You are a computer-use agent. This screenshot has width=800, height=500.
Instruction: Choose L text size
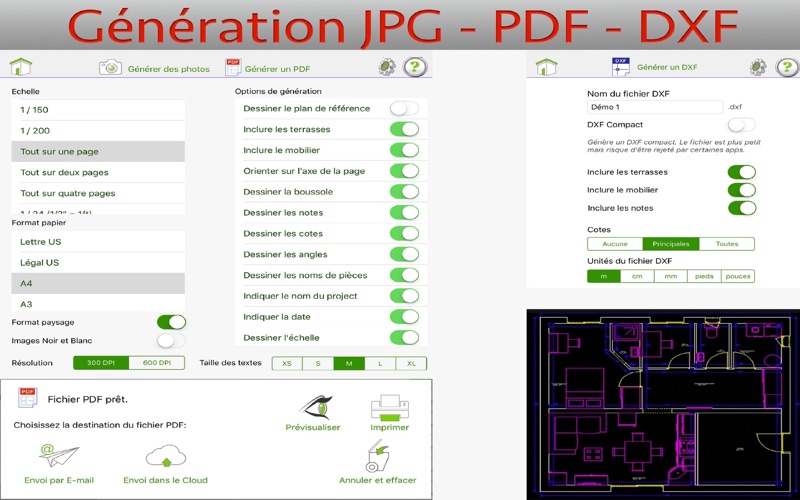point(380,364)
